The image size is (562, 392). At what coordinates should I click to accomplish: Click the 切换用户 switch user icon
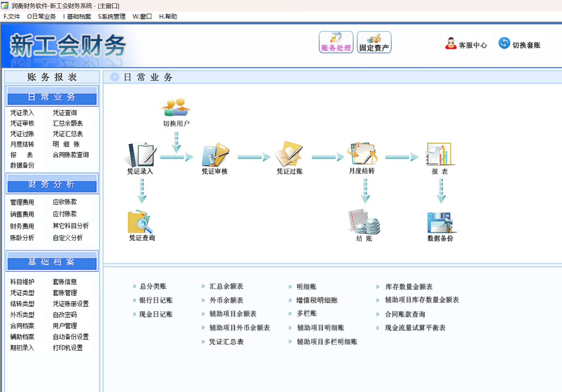(176, 107)
